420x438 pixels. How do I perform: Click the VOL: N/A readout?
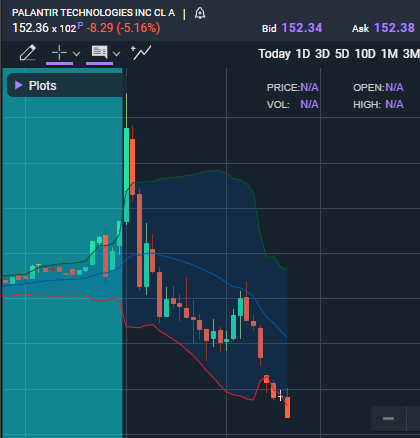pos(293,104)
